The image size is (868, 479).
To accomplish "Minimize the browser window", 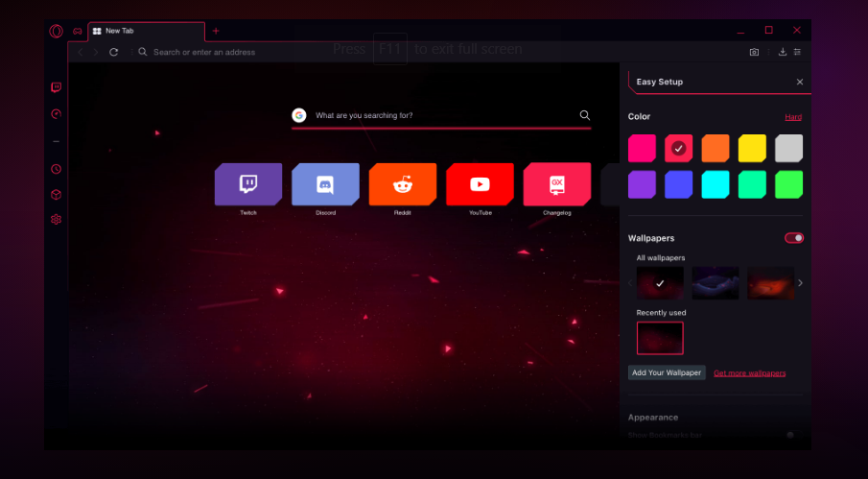I will tap(740, 32).
